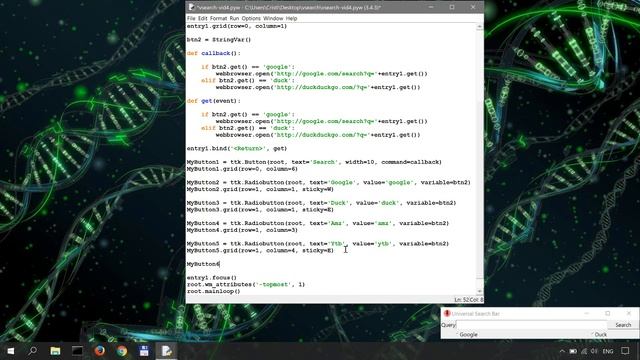Image resolution: width=640 pixels, height=360 pixels.
Task: Open the Help menu in IDLE
Action: 291,18
